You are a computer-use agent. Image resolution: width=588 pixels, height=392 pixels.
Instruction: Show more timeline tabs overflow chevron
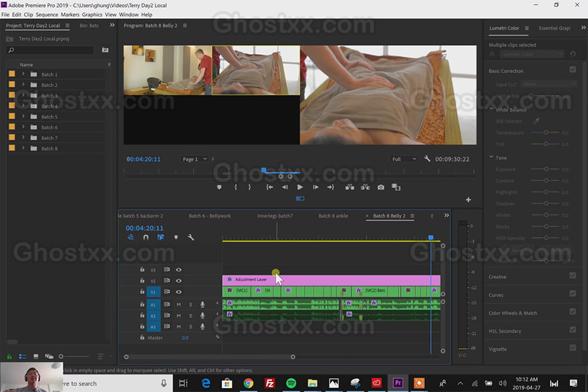tap(446, 216)
